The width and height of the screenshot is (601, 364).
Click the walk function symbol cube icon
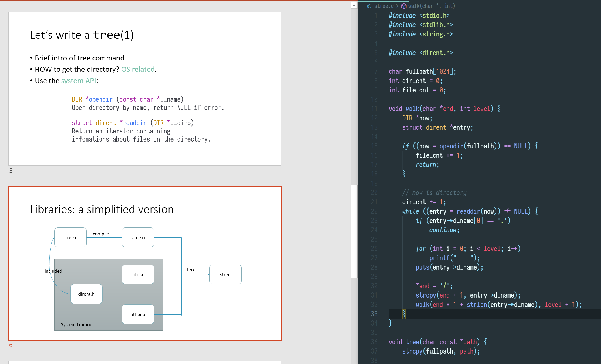tap(404, 6)
